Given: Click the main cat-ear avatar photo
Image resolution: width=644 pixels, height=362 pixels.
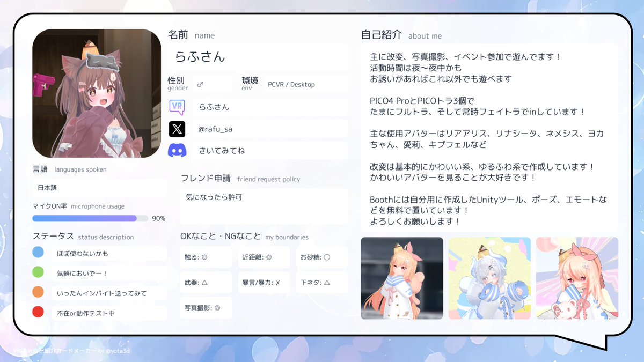Looking at the screenshot, I should tap(97, 93).
